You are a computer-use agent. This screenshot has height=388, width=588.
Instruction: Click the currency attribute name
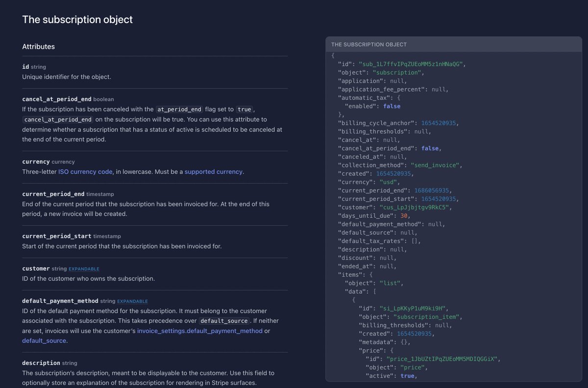pos(36,161)
